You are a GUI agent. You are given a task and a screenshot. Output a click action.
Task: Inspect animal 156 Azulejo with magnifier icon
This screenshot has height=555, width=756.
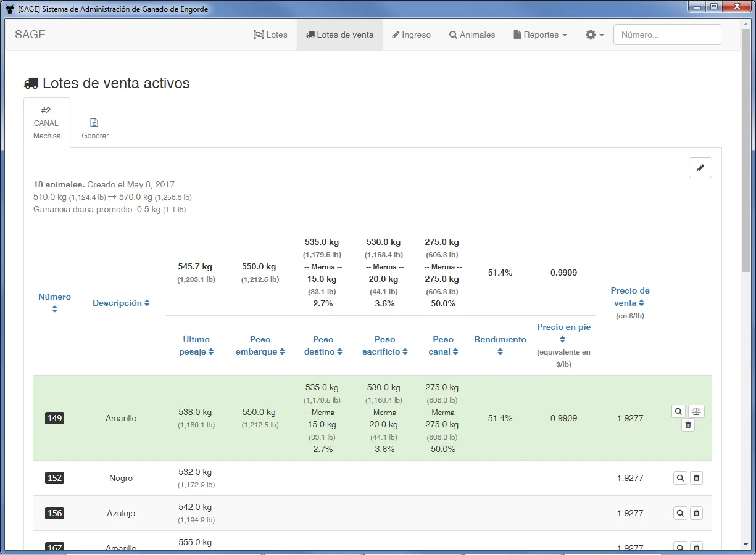[x=679, y=512]
